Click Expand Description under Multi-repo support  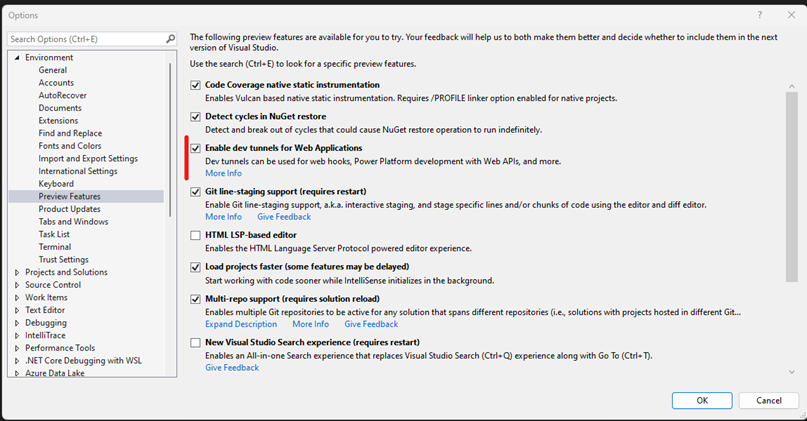pyautogui.click(x=241, y=324)
